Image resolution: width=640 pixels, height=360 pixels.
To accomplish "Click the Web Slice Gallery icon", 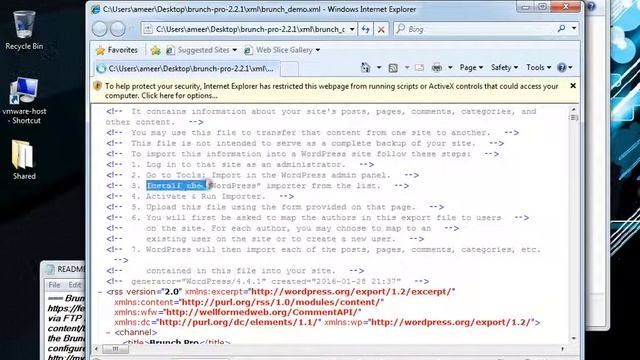I will (x=248, y=50).
